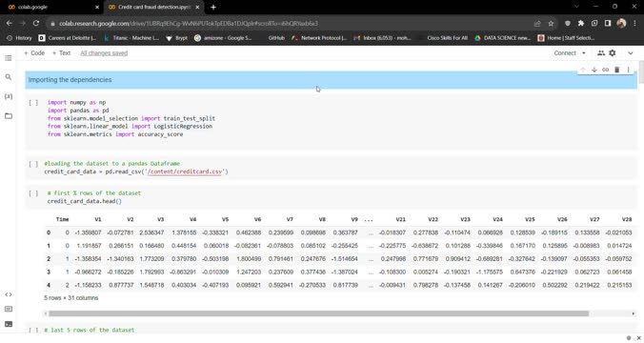644x343 pixels.
Task: Add a new cell with the + Code button
Action: [x=34, y=53]
